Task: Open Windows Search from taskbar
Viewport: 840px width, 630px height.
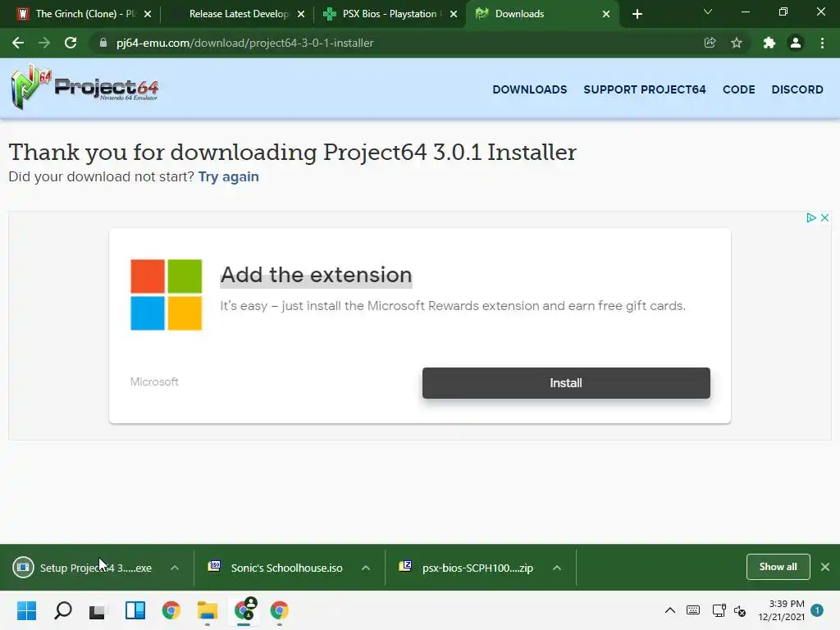Action: 63,610
